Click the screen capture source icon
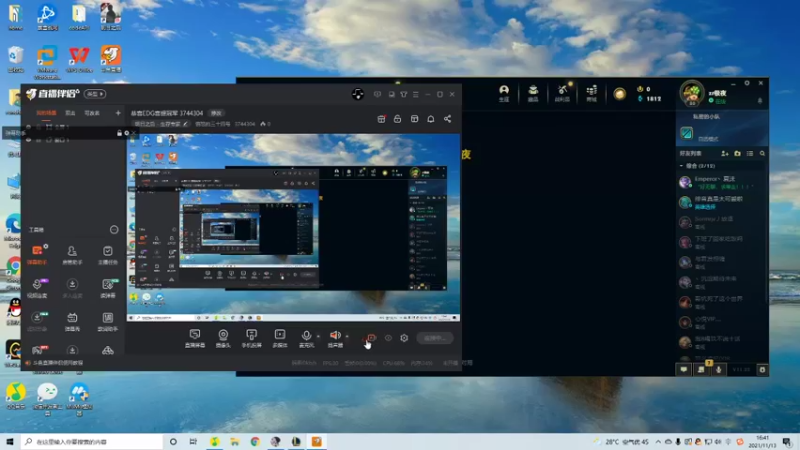This screenshot has height=450, width=800. (x=195, y=334)
